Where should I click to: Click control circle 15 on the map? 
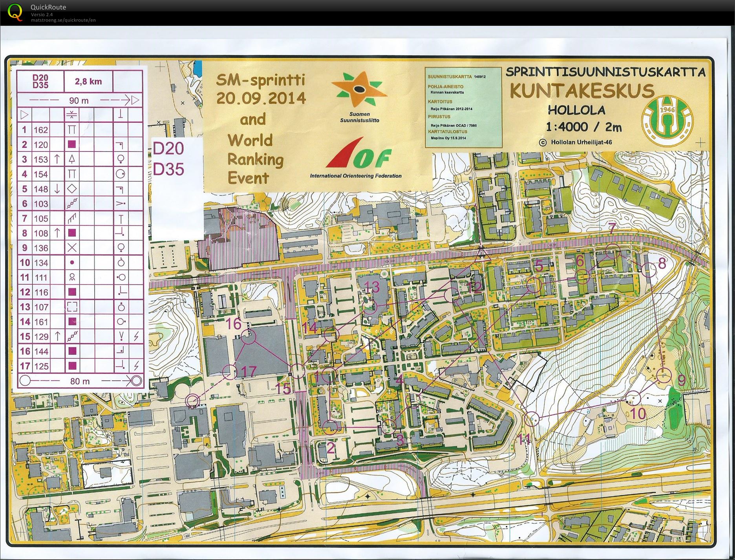point(298,370)
